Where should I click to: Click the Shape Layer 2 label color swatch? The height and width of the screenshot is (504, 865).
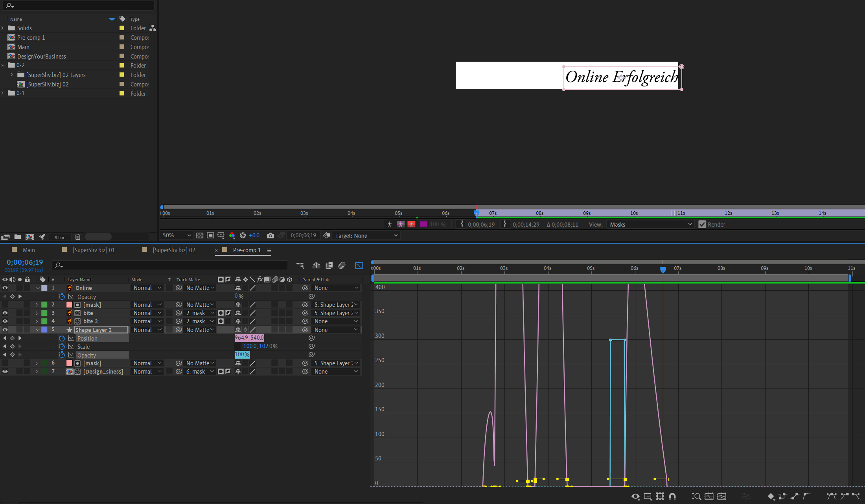pos(44,330)
